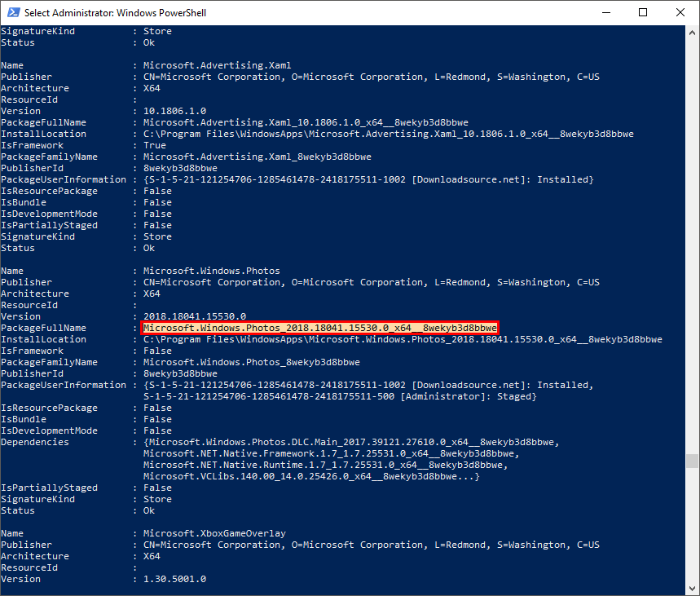This screenshot has width=700, height=596.
Task: Click Microsoft.Windows.Photos_8wekyb3d8bbwe family name
Action: [251, 362]
